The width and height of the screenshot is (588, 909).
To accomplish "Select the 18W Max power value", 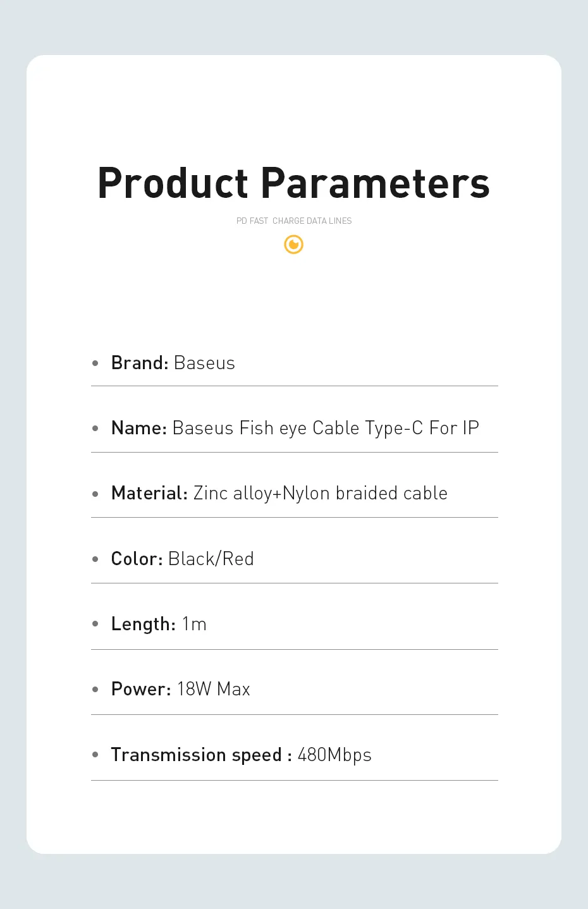I will tap(213, 689).
